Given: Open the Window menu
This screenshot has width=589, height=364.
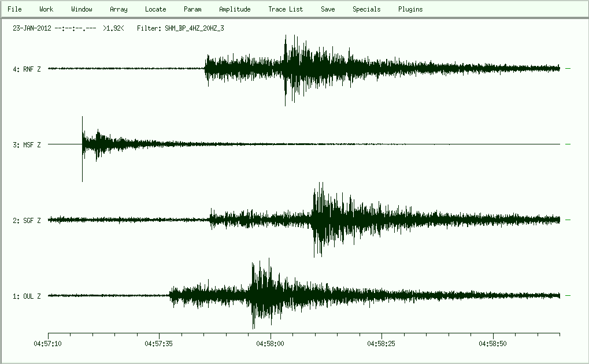Looking at the screenshot, I should pos(82,9).
